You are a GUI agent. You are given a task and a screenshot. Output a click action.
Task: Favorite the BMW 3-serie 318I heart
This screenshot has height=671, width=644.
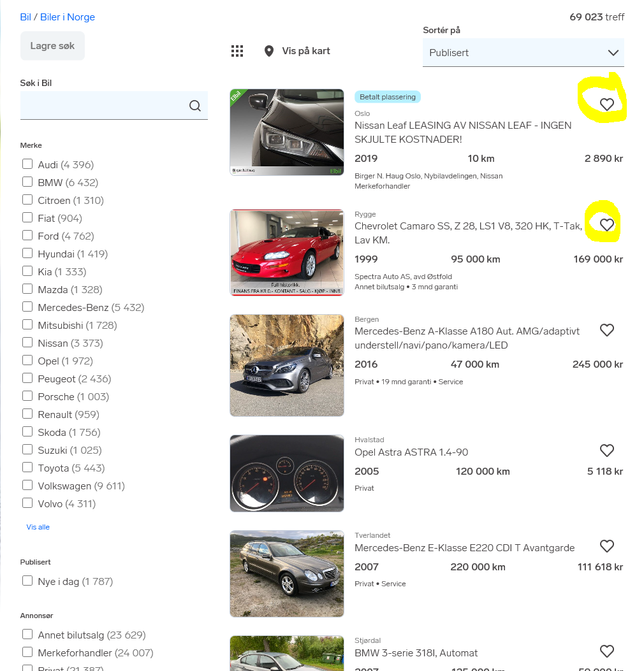[x=606, y=651]
